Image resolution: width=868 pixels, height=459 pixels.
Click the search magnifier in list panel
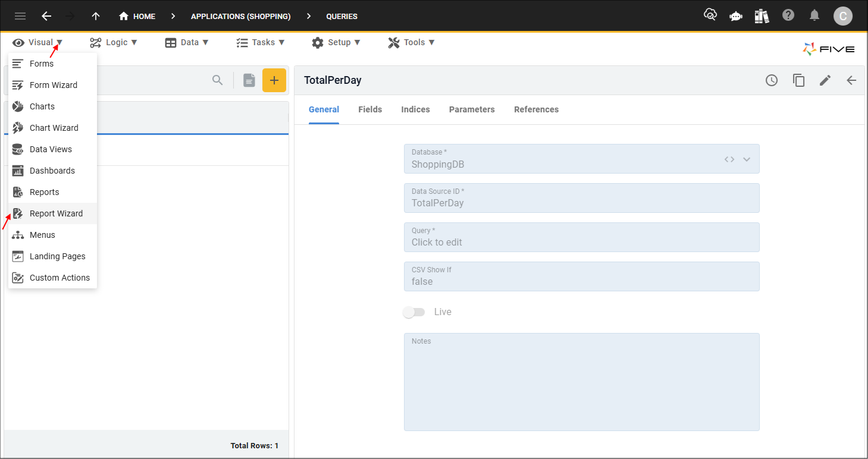click(x=218, y=80)
